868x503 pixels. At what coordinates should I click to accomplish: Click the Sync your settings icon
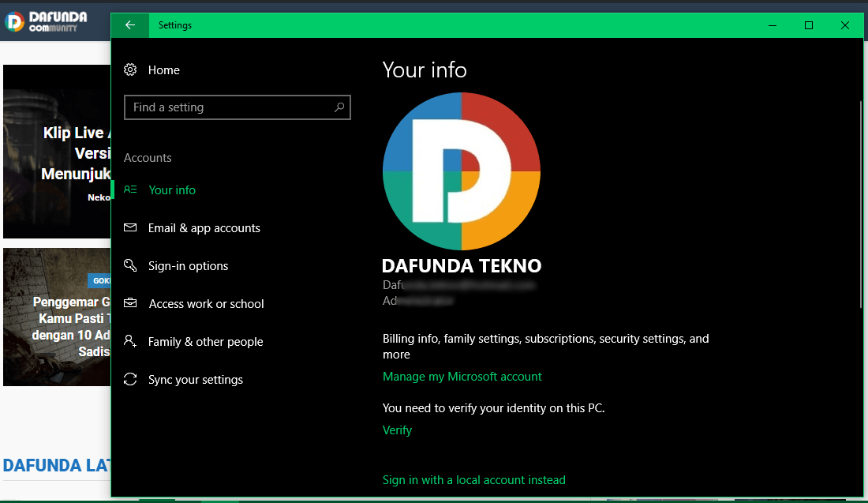coord(131,380)
